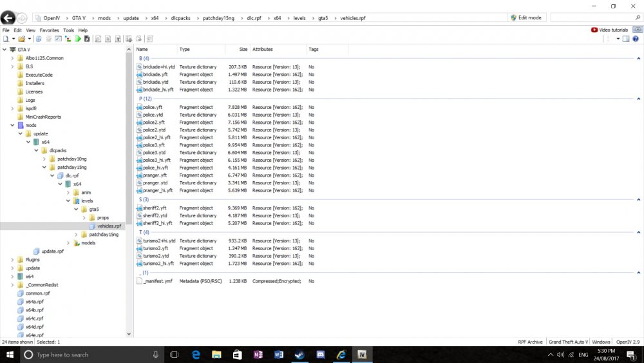The height and width of the screenshot is (363, 644).
Task: Click the search magnifier icon
Action: point(638,17)
